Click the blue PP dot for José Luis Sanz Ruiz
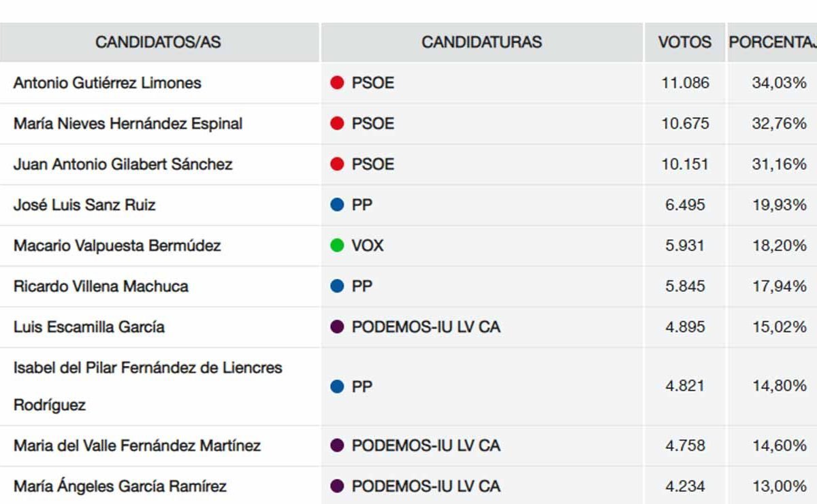This screenshot has width=817, height=504. coord(336,205)
